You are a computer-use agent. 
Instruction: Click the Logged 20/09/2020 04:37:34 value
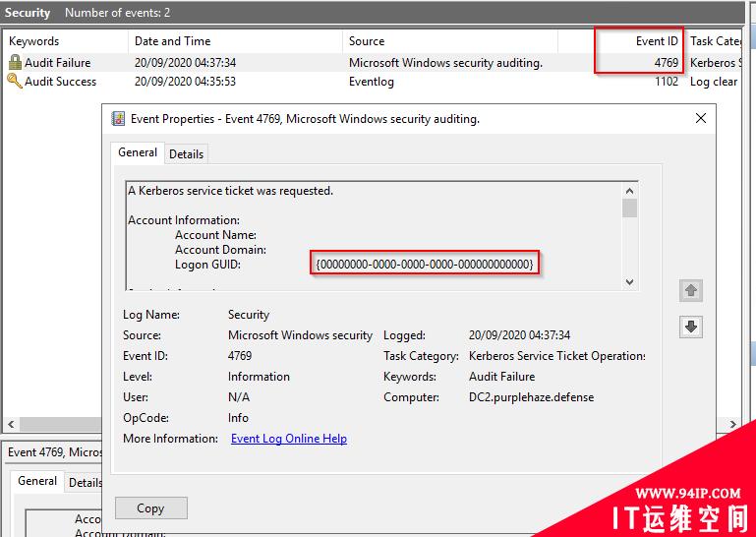(x=519, y=334)
